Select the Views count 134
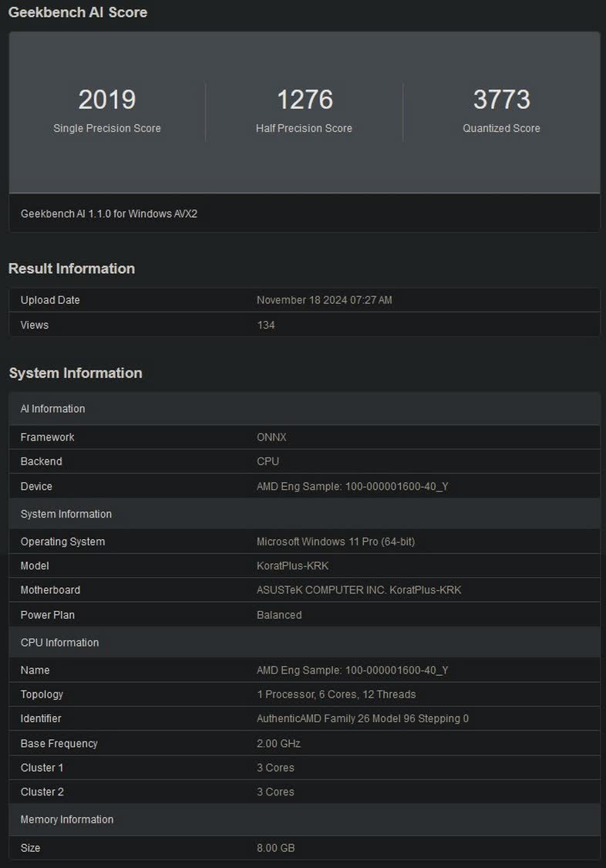Viewport: 606px width, 868px height. [266, 325]
